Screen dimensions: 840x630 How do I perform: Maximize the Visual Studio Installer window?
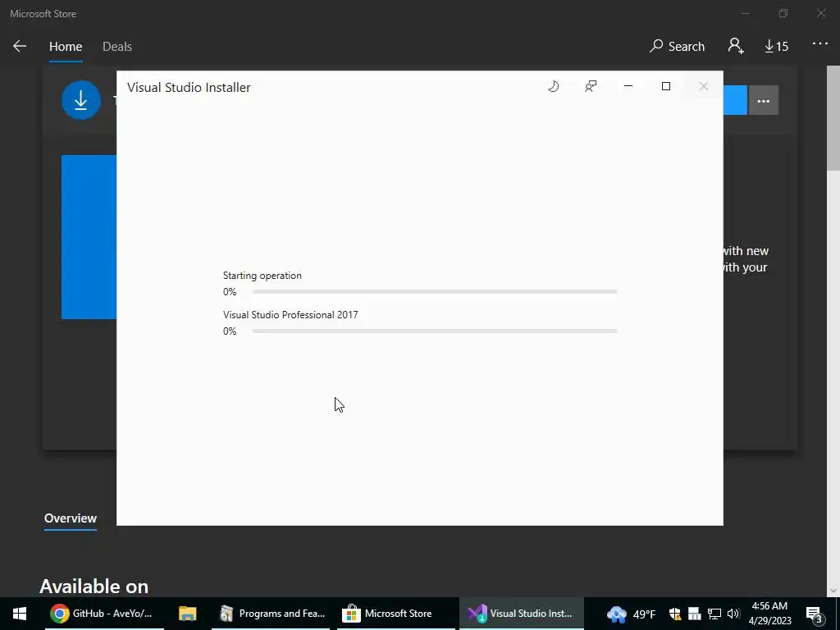(666, 86)
